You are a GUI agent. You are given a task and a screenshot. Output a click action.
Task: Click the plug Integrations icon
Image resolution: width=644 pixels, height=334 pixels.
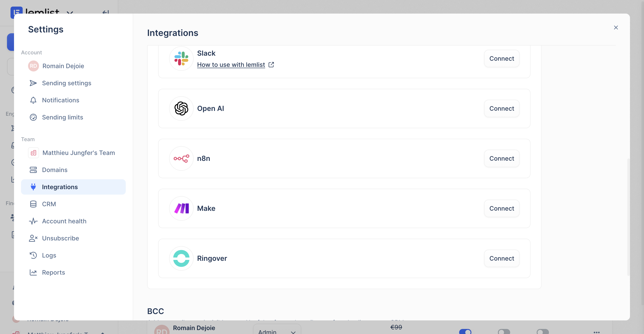tap(33, 187)
